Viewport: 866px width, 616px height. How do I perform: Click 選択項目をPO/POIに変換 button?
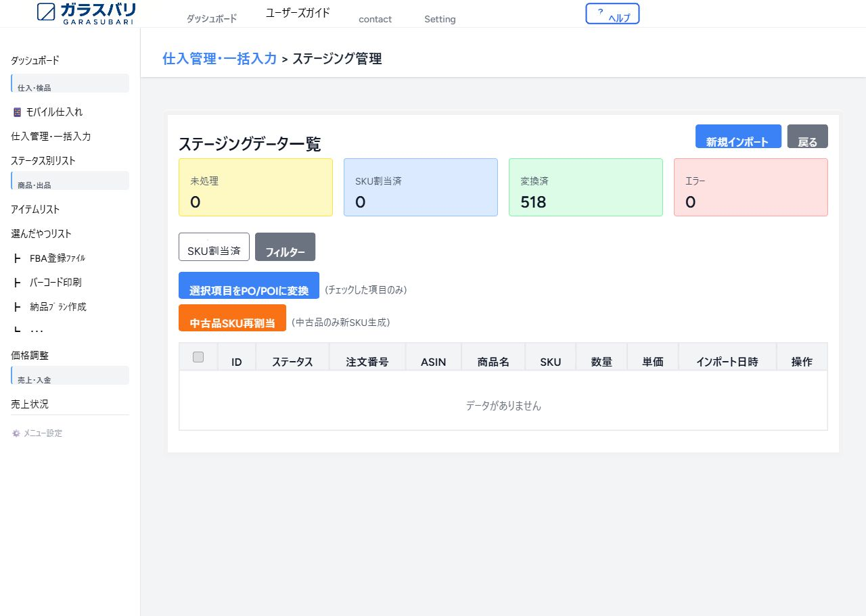[x=248, y=285]
